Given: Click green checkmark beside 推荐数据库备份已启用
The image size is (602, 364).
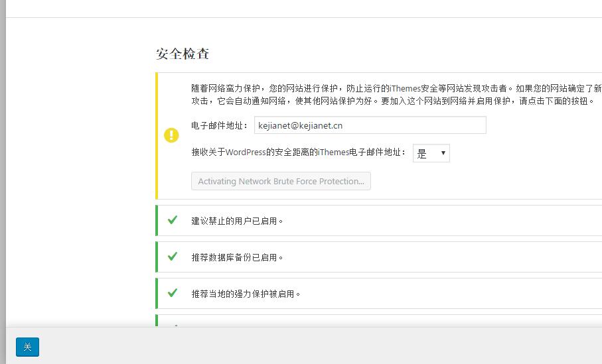Looking at the screenshot, I should coord(173,257).
